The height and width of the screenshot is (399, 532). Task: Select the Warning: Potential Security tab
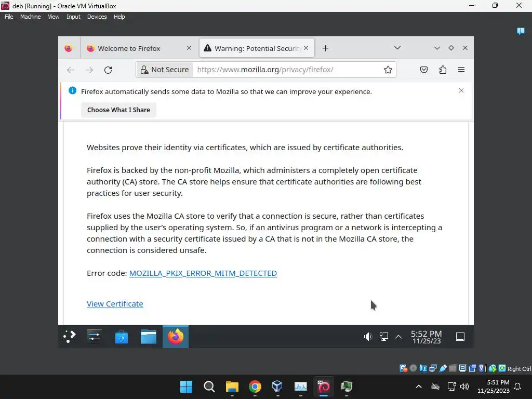pos(257,48)
